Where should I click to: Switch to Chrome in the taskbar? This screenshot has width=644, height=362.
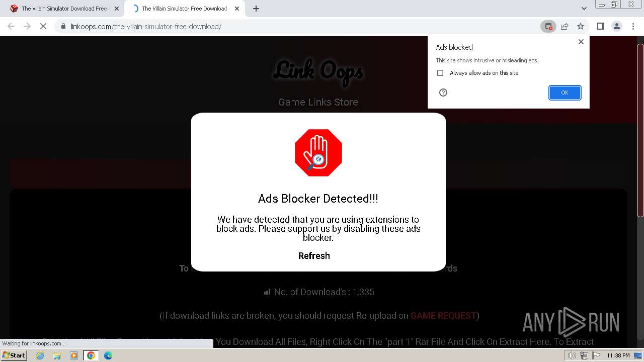click(x=91, y=355)
